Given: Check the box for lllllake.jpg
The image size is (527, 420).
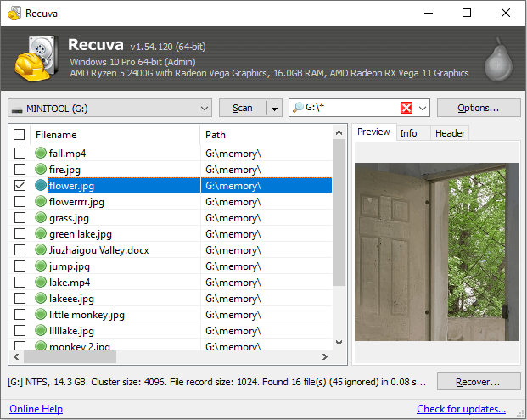Looking at the screenshot, I should click(x=20, y=331).
